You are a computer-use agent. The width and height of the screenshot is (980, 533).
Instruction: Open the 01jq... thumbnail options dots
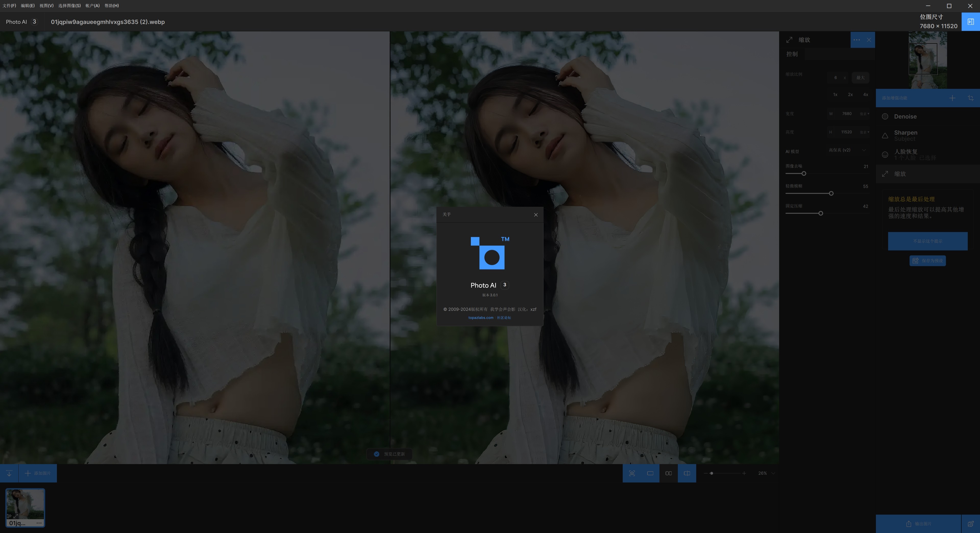tap(39, 523)
